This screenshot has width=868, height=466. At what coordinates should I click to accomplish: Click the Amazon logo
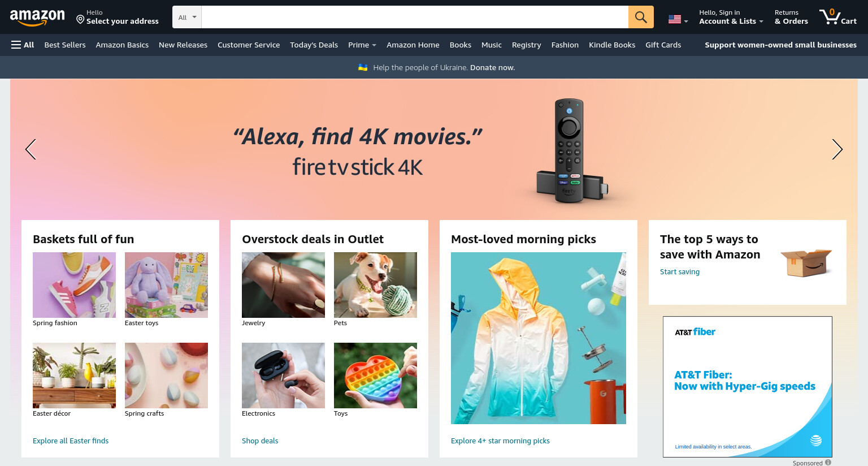[37, 18]
